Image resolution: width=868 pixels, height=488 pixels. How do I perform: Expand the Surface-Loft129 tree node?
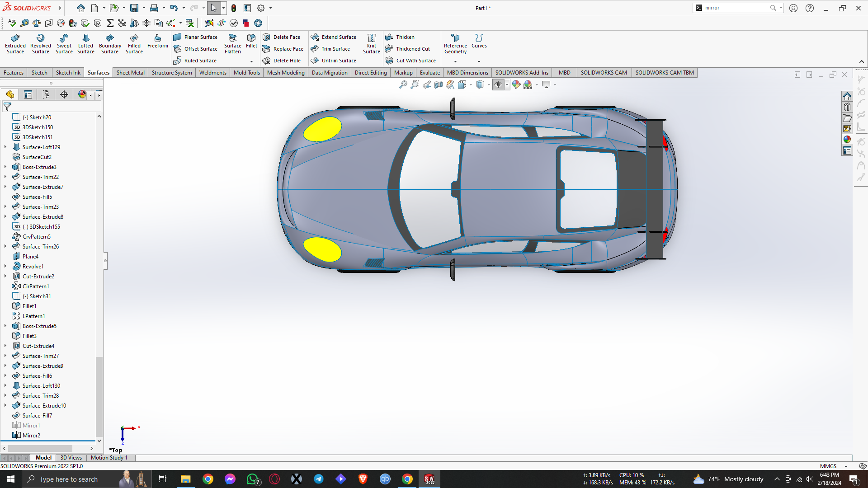[x=5, y=147]
